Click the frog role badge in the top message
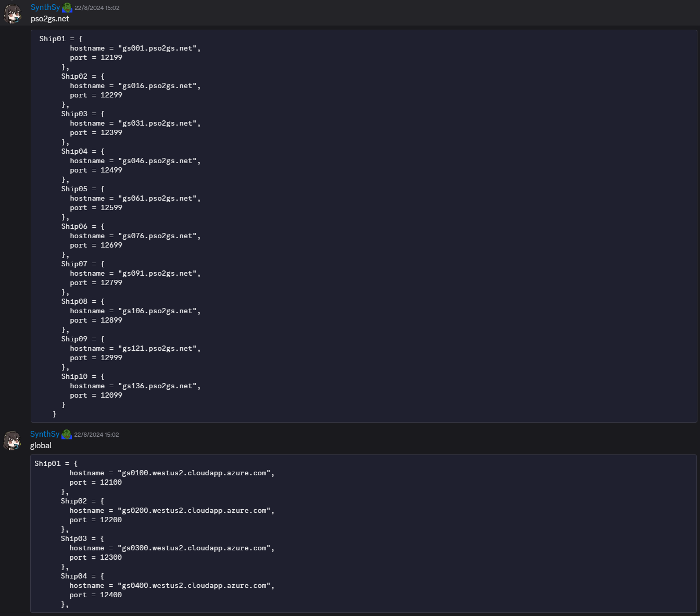 67,8
